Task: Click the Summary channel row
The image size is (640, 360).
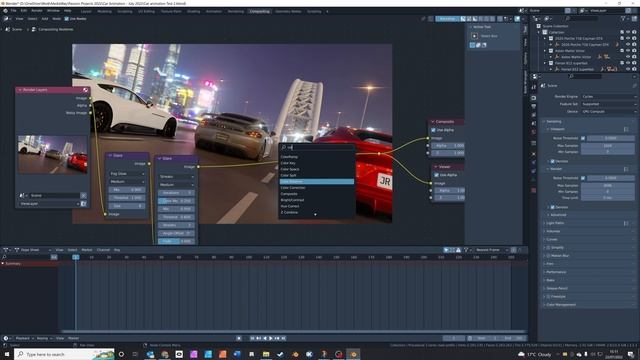Action: point(29,264)
